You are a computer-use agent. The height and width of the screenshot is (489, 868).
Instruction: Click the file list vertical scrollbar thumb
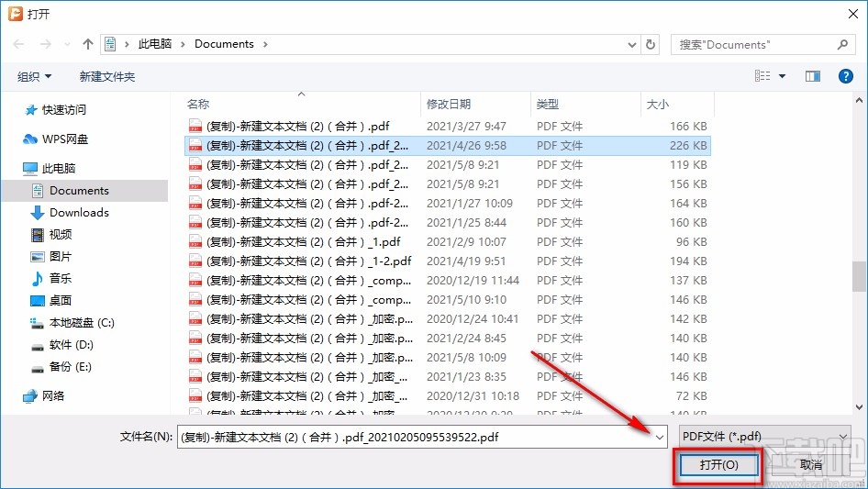click(859, 276)
